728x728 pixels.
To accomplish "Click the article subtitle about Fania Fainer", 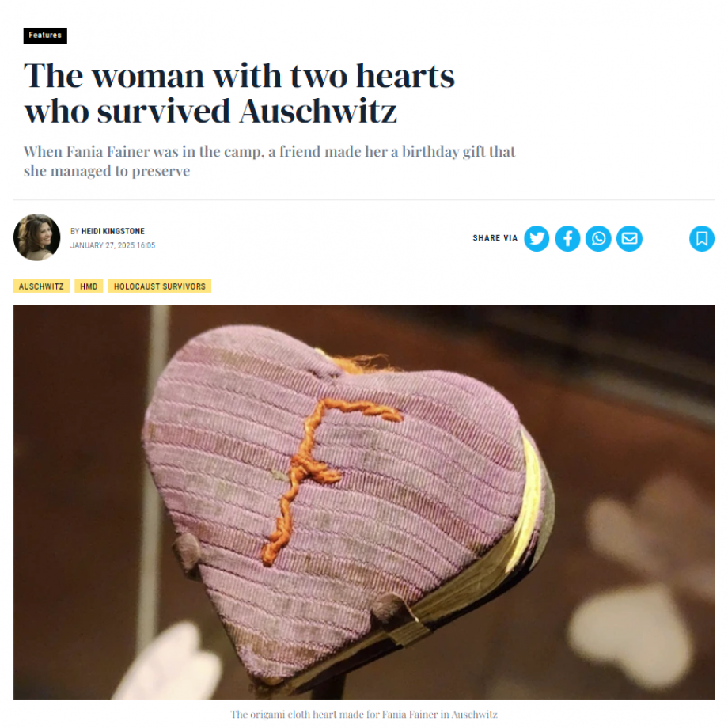I will click(x=269, y=161).
